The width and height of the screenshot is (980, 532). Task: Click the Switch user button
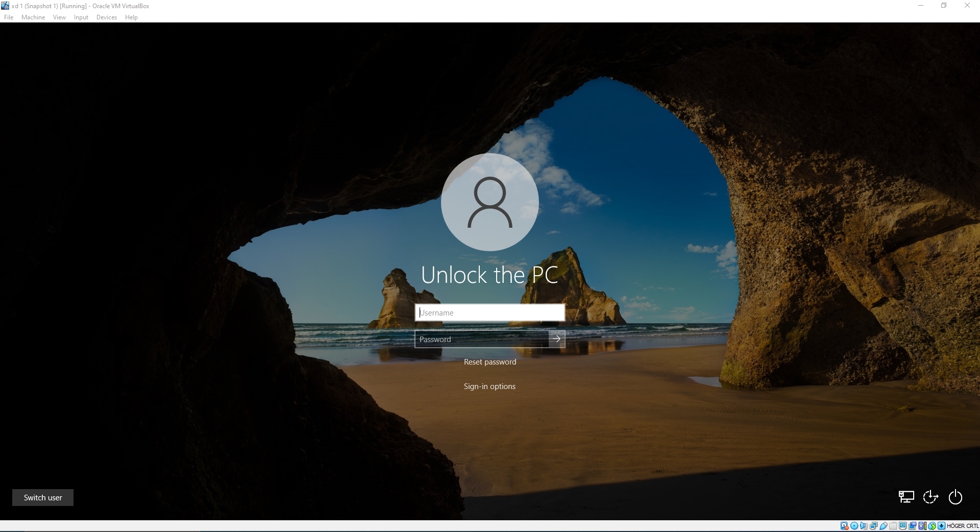tap(43, 497)
